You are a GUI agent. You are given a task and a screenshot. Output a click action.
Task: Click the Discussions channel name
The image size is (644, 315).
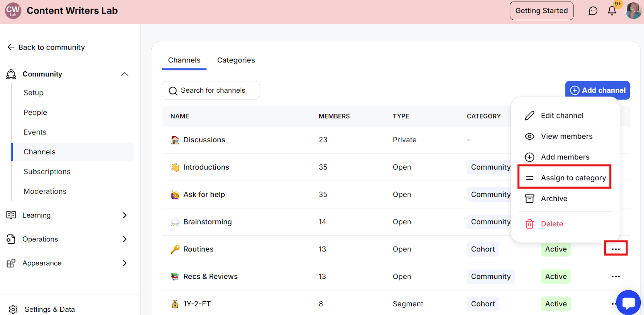point(204,140)
